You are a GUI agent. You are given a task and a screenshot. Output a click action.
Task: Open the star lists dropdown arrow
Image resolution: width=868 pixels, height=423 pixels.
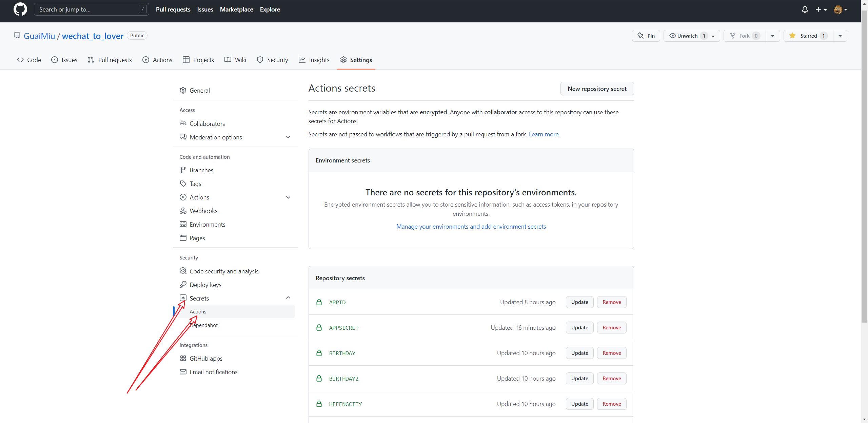[840, 36]
